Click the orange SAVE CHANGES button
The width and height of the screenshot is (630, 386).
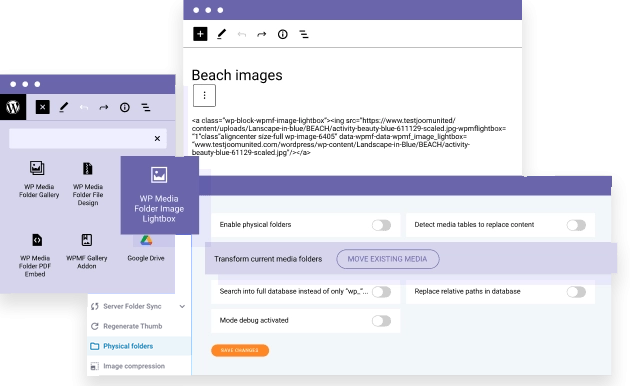240,350
